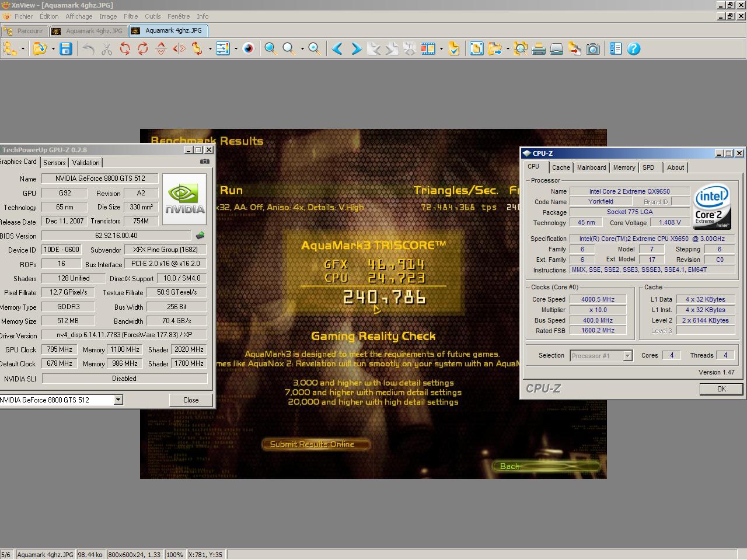Click the Print printer icon
This screenshot has height=560, width=747.
[x=539, y=49]
